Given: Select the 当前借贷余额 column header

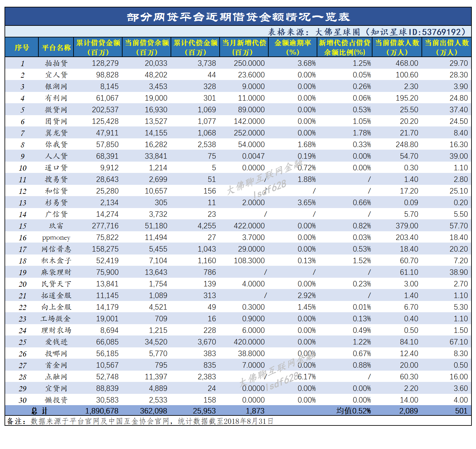Looking at the screenshot, I should [147, 47].
